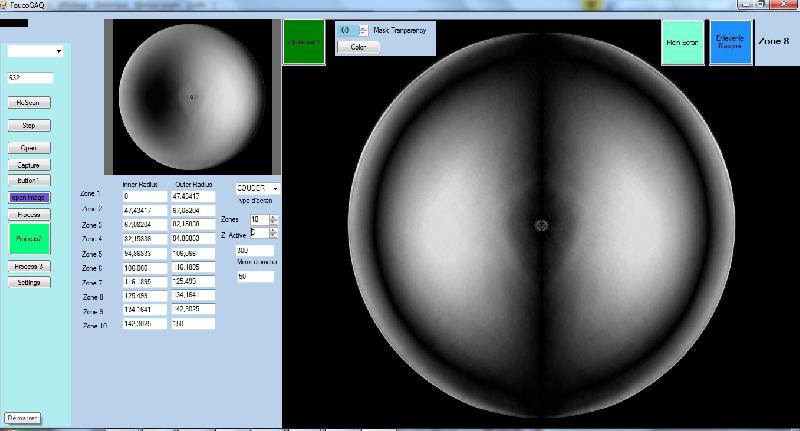Image resolution: width=800 pixels, height=431 pixels.
Task: Change the Zones count spinner
Action: [x=273, y=219]
